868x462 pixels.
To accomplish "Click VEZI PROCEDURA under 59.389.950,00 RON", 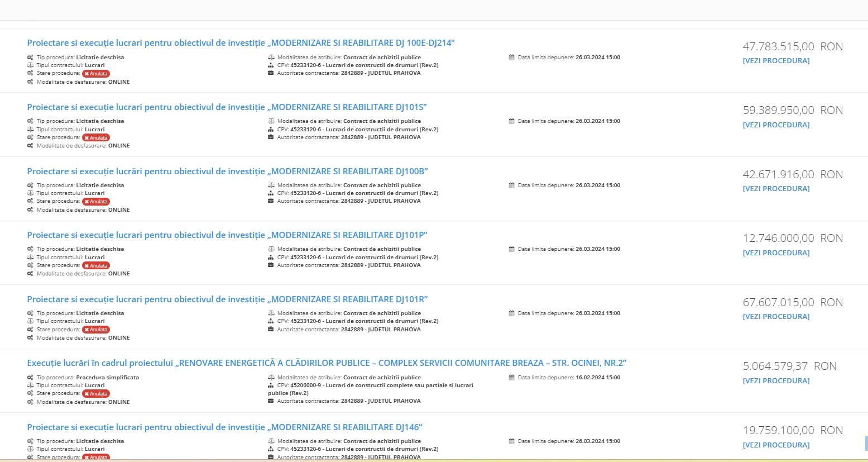I will click(775, 125).
